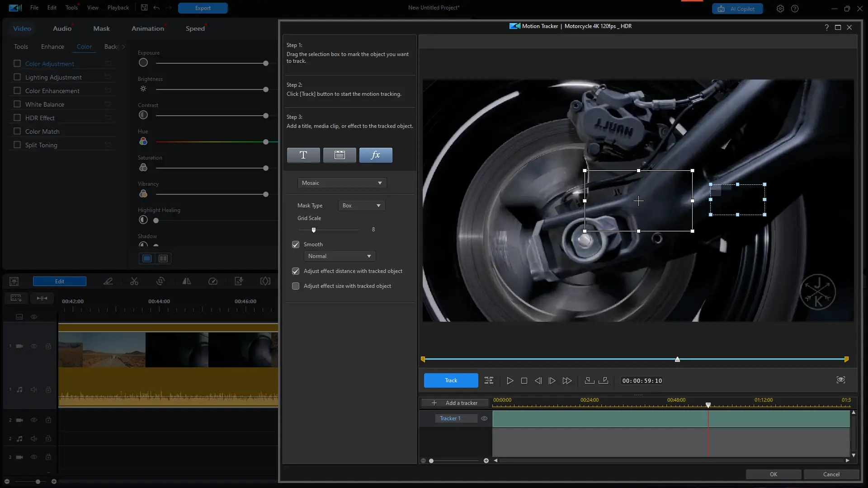Select the fx effect icon button
This screenshot has width=868, height=488.
coord(376,155)
